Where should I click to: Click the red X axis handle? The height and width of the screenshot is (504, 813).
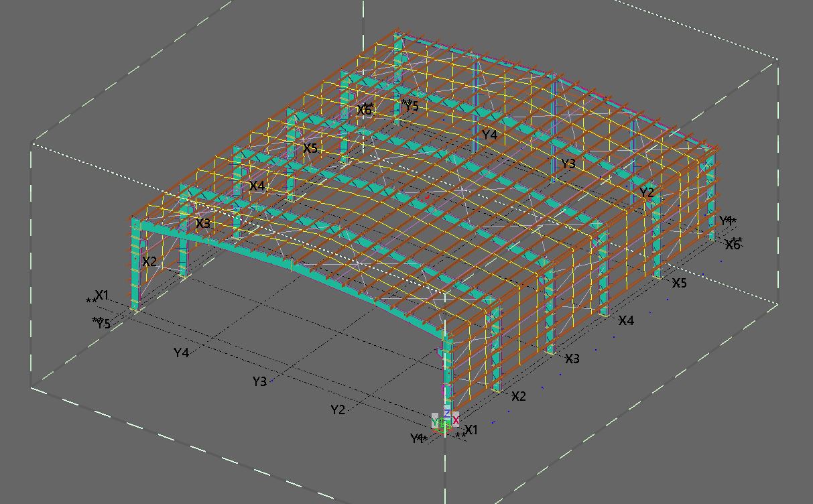456,420
